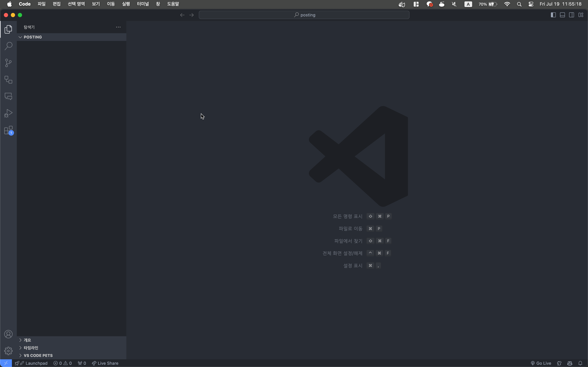
Task: Click the Accounts icon in activity bar
Action: pyautogui.click(x=8, y=334)
